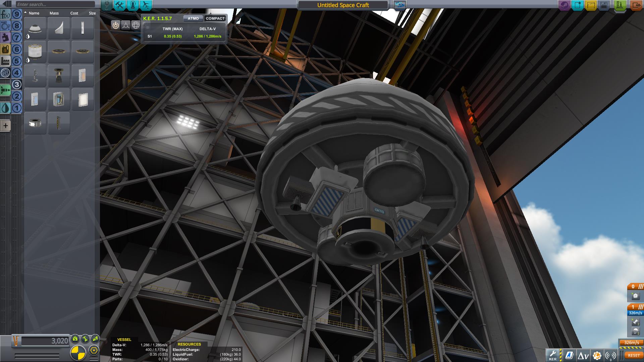Open the manufacturer filter factory icon
Viewport: 644px width, 362px height.
(5, 61)
